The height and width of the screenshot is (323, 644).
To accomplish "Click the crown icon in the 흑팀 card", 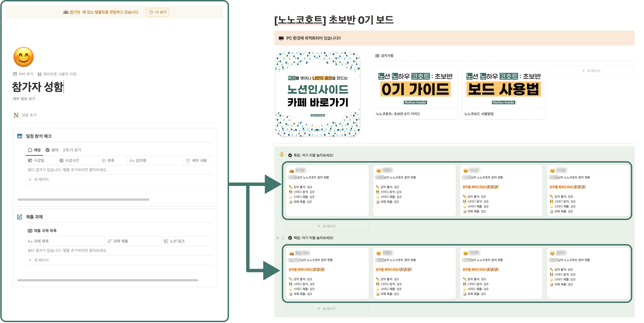I will (291, 171).
